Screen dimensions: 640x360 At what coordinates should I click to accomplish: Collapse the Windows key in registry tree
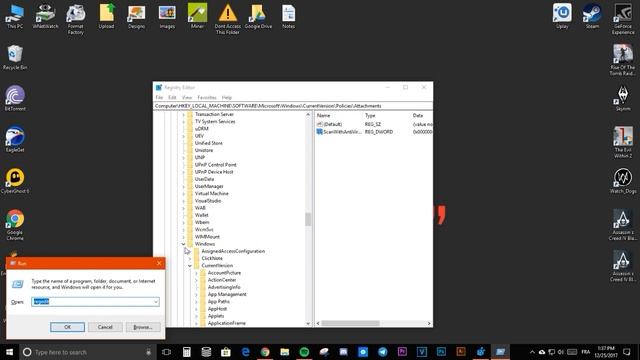184,244
